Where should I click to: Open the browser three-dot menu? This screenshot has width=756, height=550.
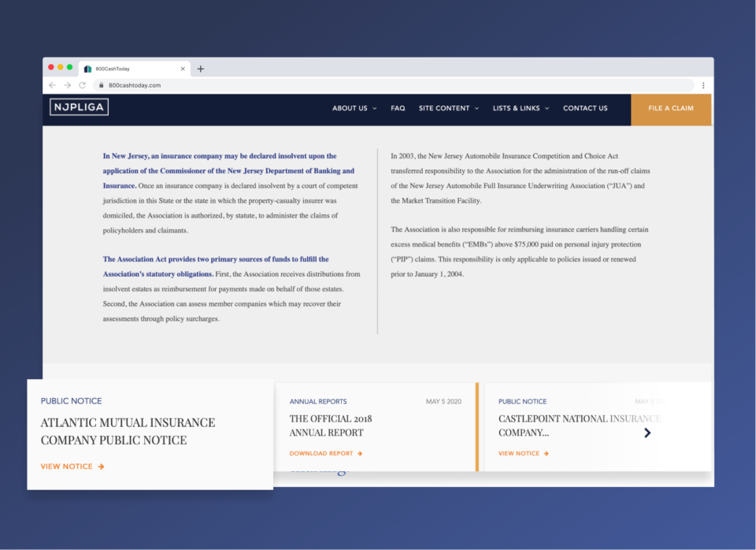click(x=703, y=85)
